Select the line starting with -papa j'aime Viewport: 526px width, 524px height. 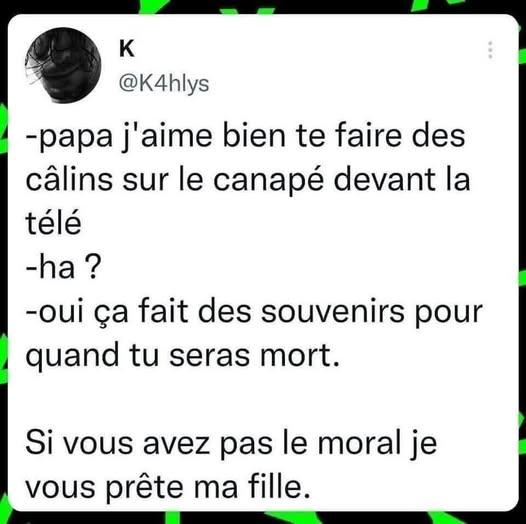click(245, 137)
